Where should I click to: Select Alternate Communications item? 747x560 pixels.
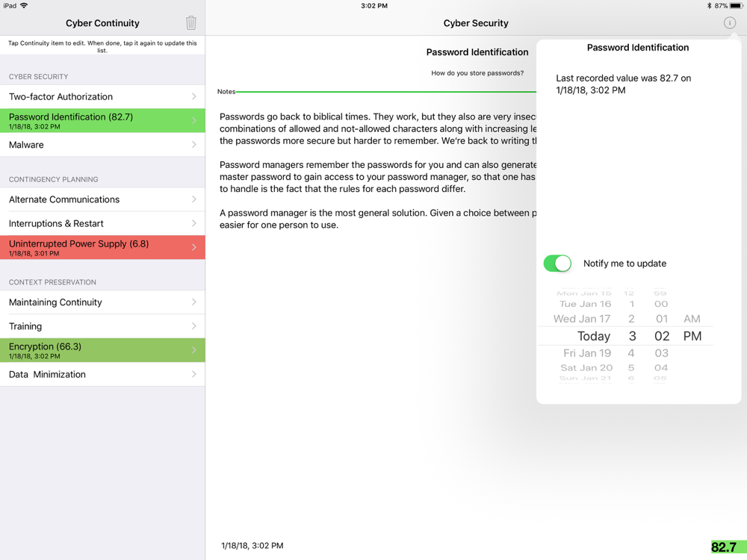tap(102, 199)
